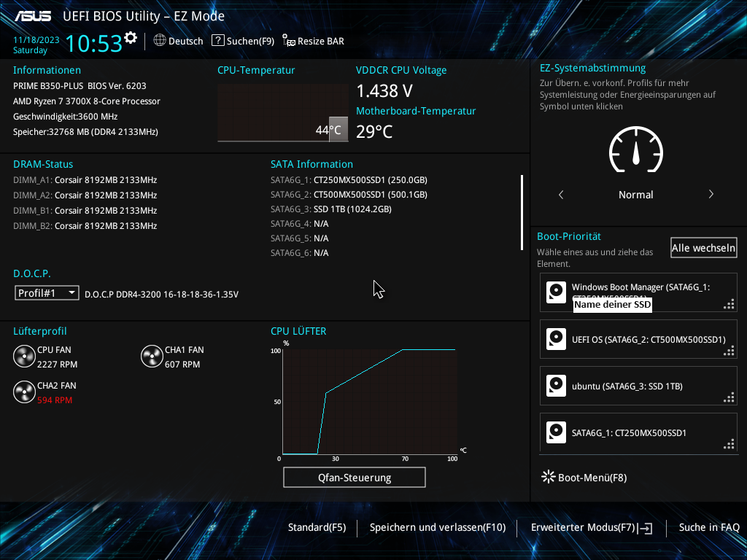Click the globe language icon
The image size is (747, 560).
[160, 41]
